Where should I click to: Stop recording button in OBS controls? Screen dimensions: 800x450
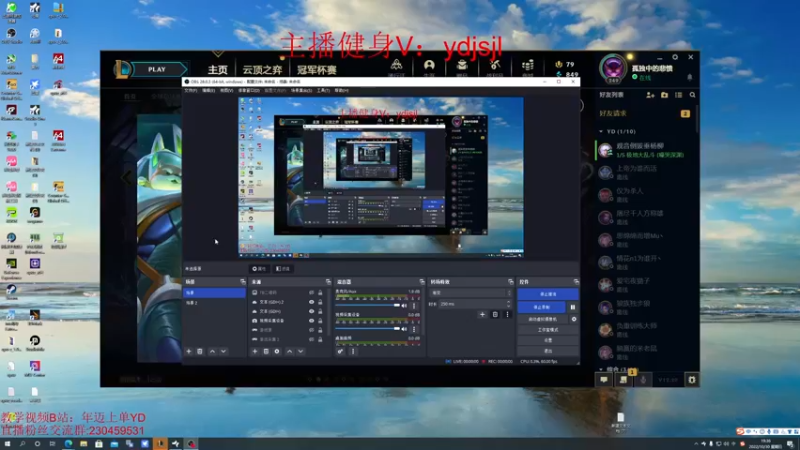pos(541,307)
